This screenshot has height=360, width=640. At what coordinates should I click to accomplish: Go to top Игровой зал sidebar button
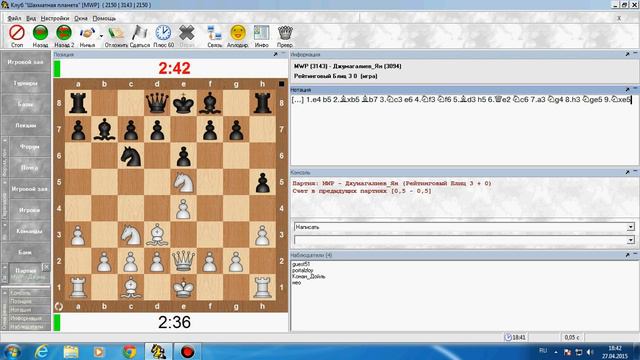click(26, 62)
